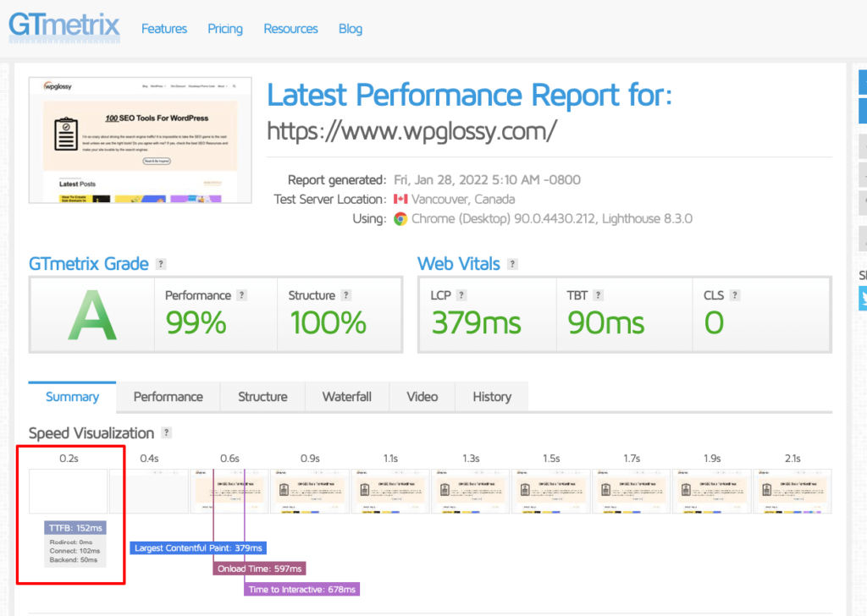Click the report generated date text

pos(487,180)
